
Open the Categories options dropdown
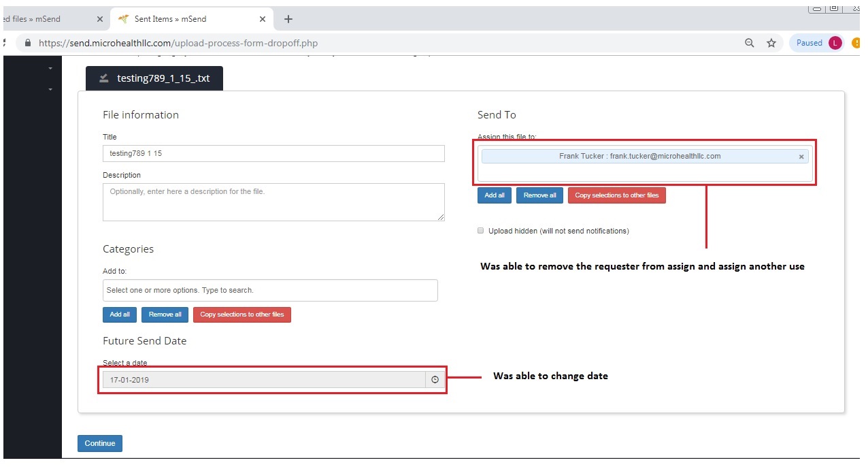270,290
